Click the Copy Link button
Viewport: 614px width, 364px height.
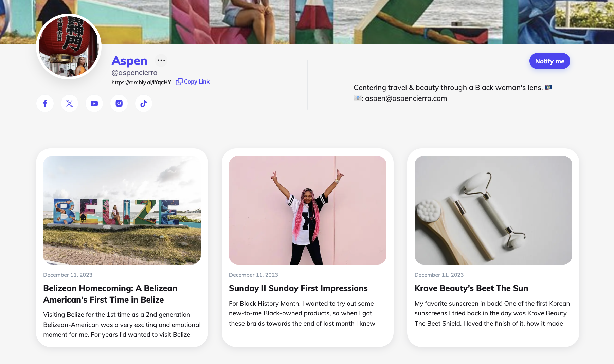coord(193,82)
